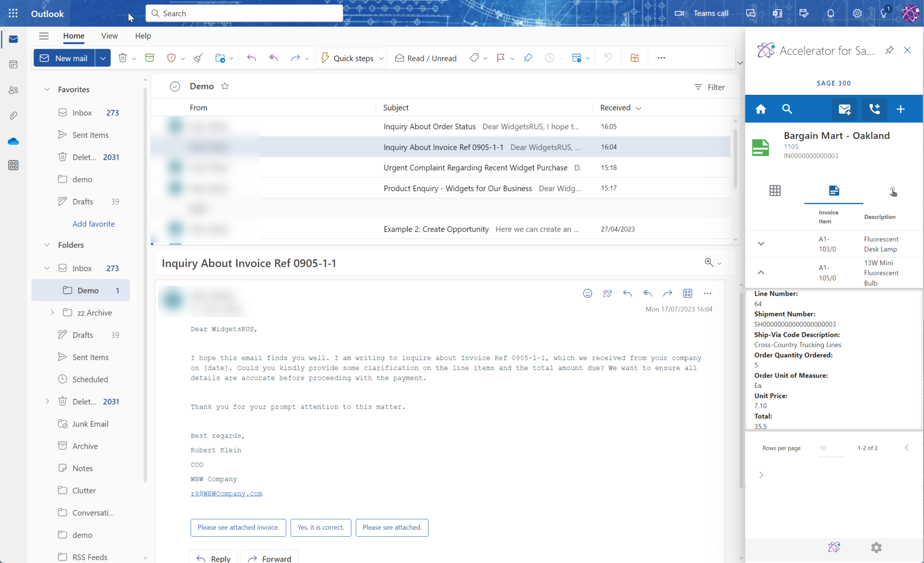The width and height of the screenshot is (924, 563).
Task: Open rk@WBWCompany.com email link
Action: coord(226,493)
